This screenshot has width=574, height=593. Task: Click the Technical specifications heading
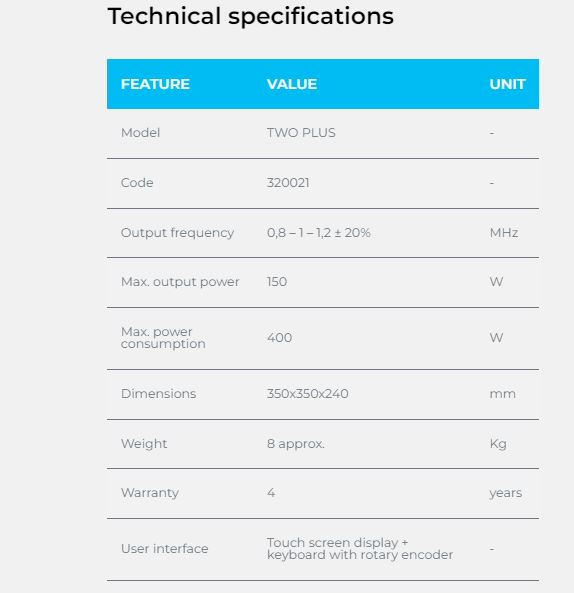pyautogui.click(x=251, y=17)
